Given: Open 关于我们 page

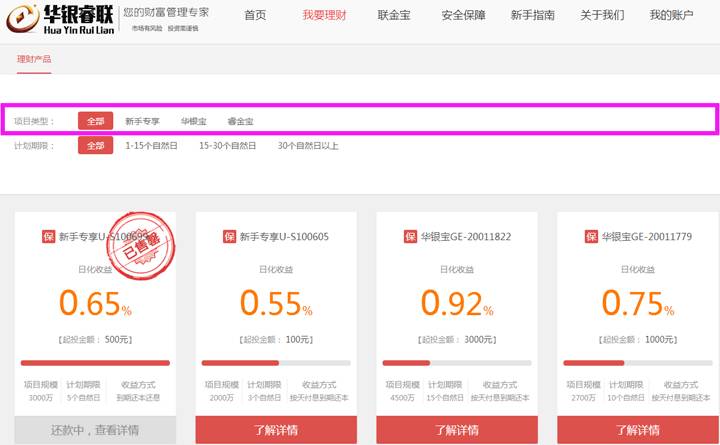Looking at the screenshot, I should (x=602, y=15).
